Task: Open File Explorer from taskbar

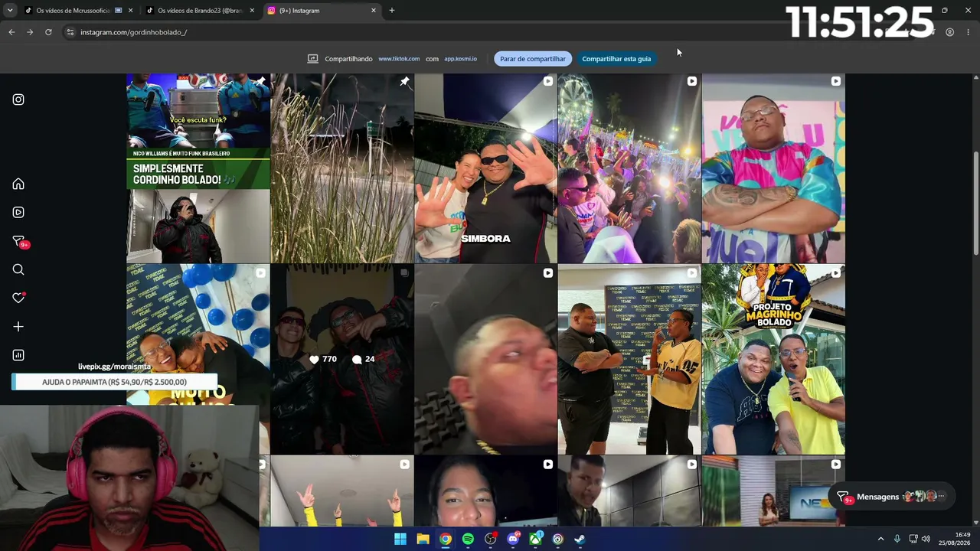Action: (x=423, y=539)
